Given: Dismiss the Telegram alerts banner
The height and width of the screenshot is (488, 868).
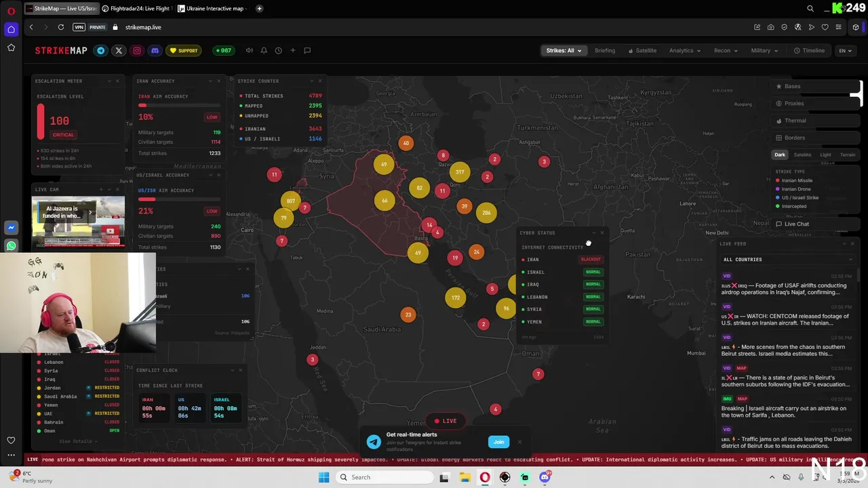Looking at the screenshot, I should pyautogui.click(x=520, y=442).
